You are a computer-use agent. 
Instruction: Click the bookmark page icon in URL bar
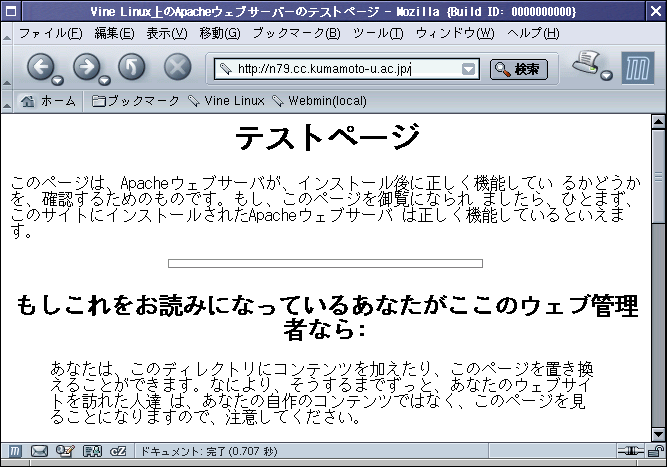[225, 69]
